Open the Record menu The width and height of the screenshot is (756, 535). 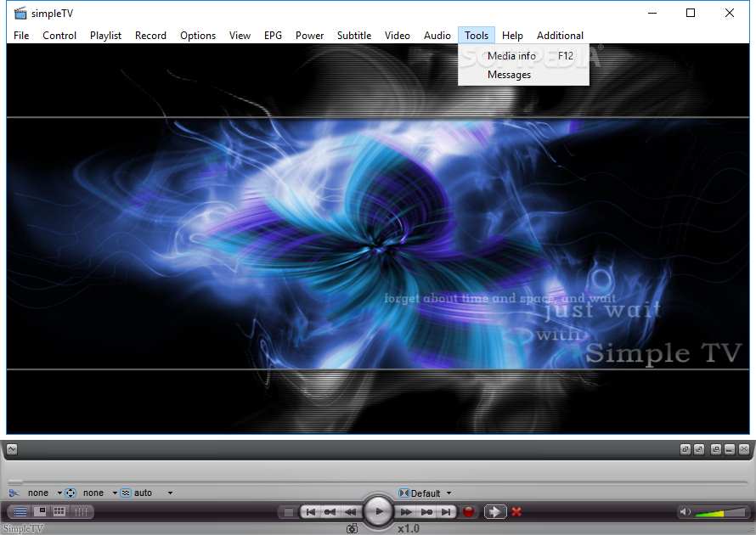coord(150,35)
